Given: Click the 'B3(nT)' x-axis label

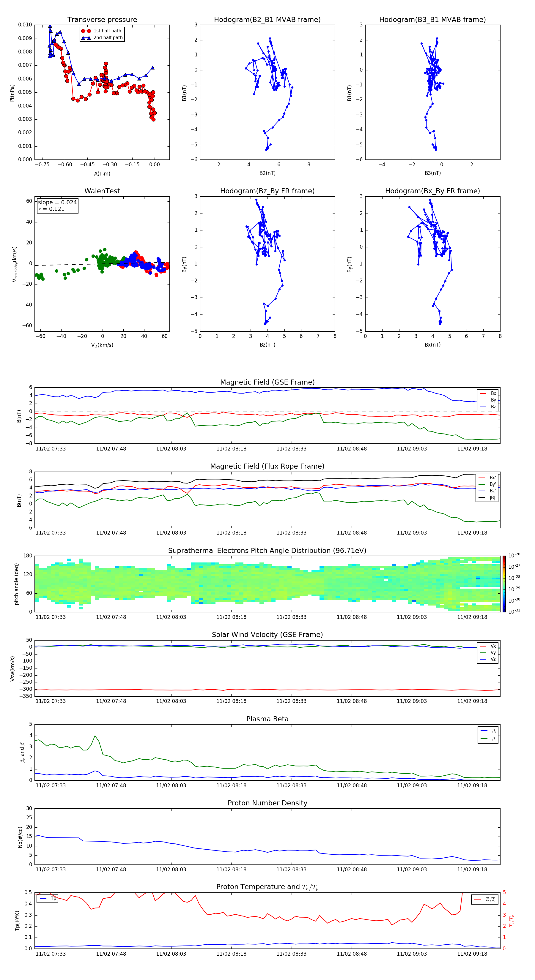Looking at the screenshot, I should pyautogui.click(x=432, y=173).
